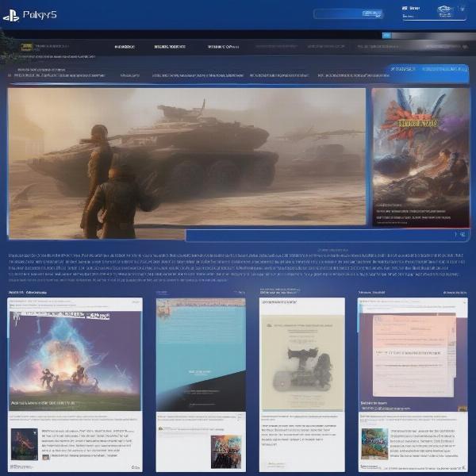Click the small icon in the fourth card's top-right corner

[x=464, y=302]
